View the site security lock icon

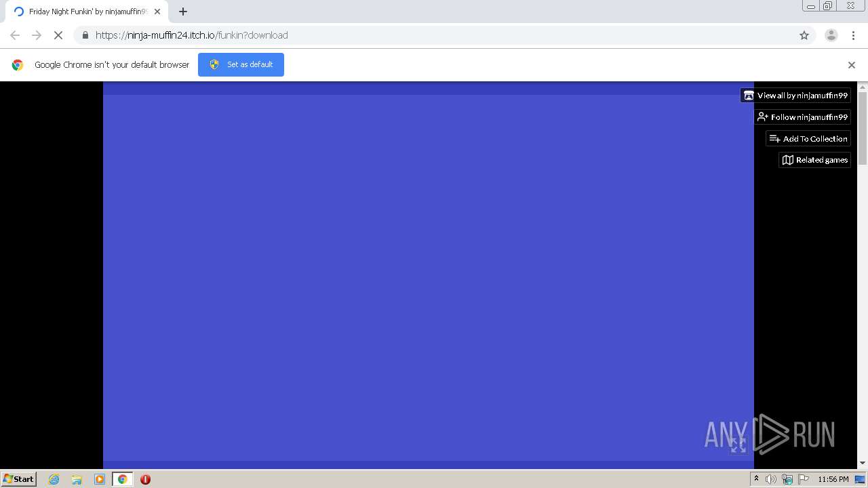pyautogui.click(x=85, y=35)
